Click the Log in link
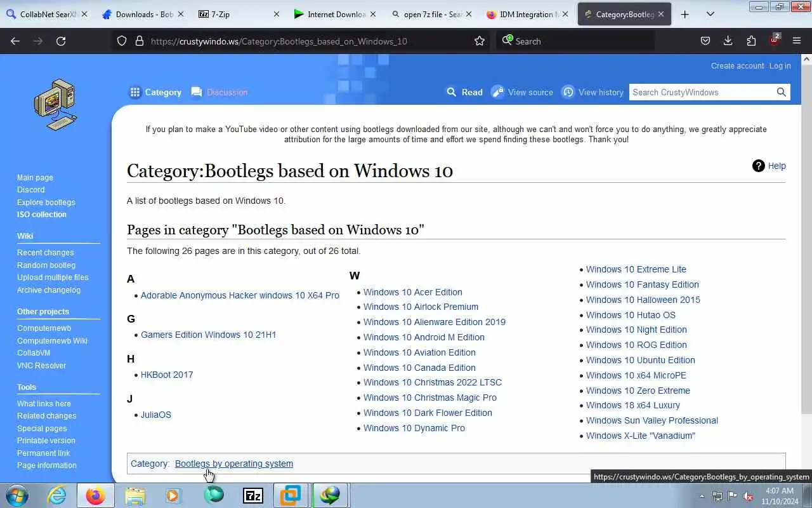This screenshot has height=508, width=812. click(x=780, y=66)
